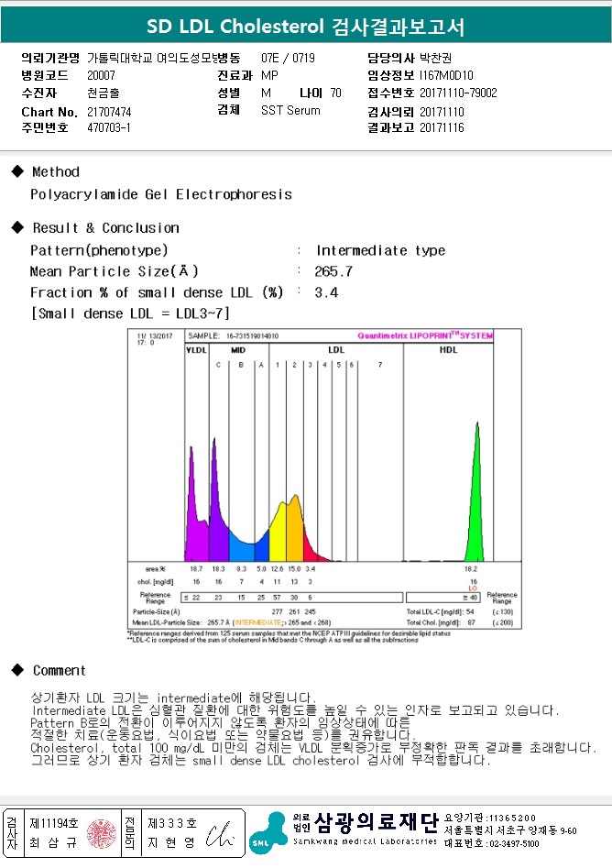
Task: Select hospital code value 20007
Action: 102,75
